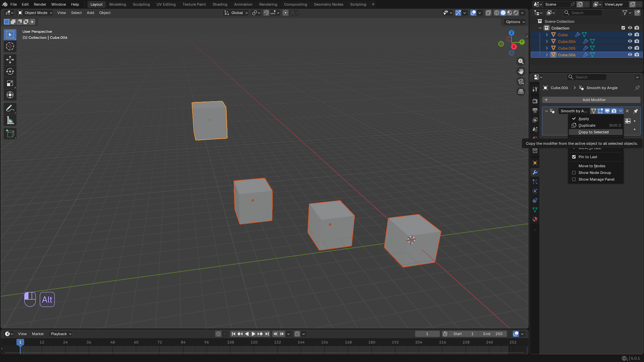This screenshot has width=644, height=362.
Task: Open the Output properties tab
Action: (x=535, y=111)
